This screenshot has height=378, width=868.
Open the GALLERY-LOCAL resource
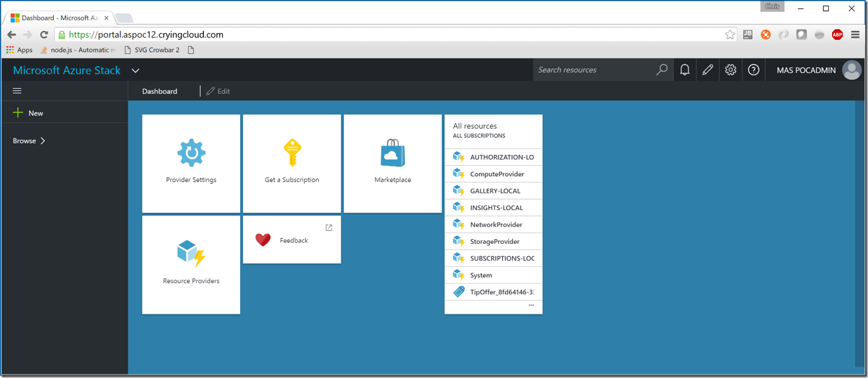coord(493,190)
